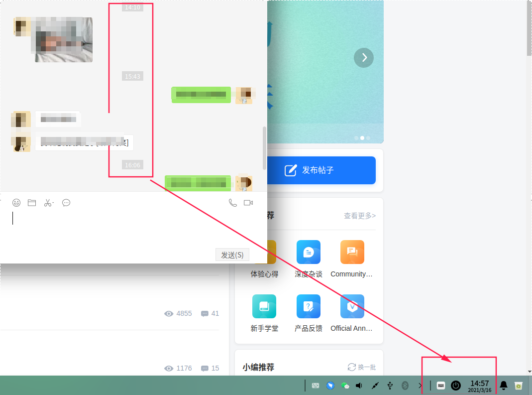Screen dimensions: 532x395
Task: Click the send file folder icon
Action: point(32,203)
